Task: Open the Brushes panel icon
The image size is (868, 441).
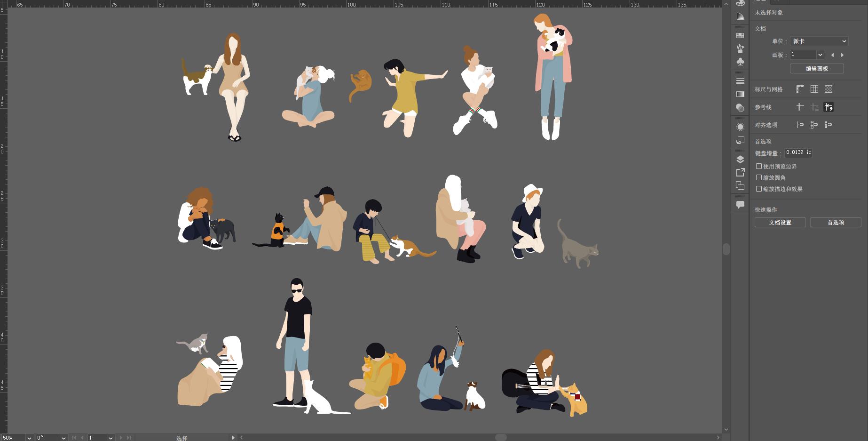Action: [740, 48]
